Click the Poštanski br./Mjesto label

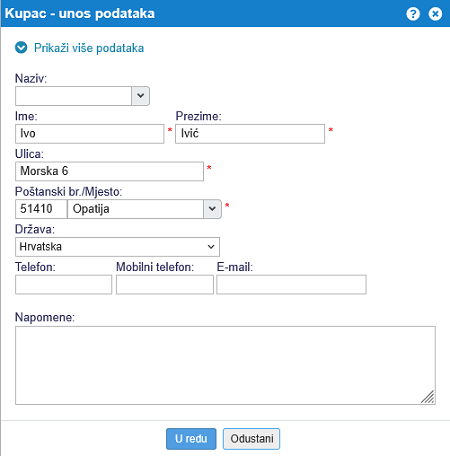pyautogui.click(x=68, y=192)
